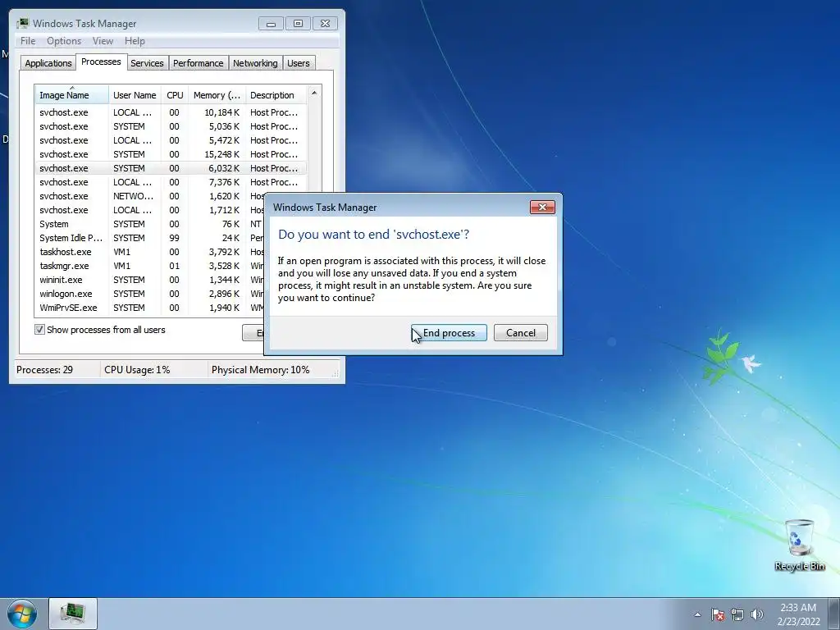Close the confirmation dialog with the red X
The width and height of the screenshot is (840, 630).
click(x=542, y=208)
